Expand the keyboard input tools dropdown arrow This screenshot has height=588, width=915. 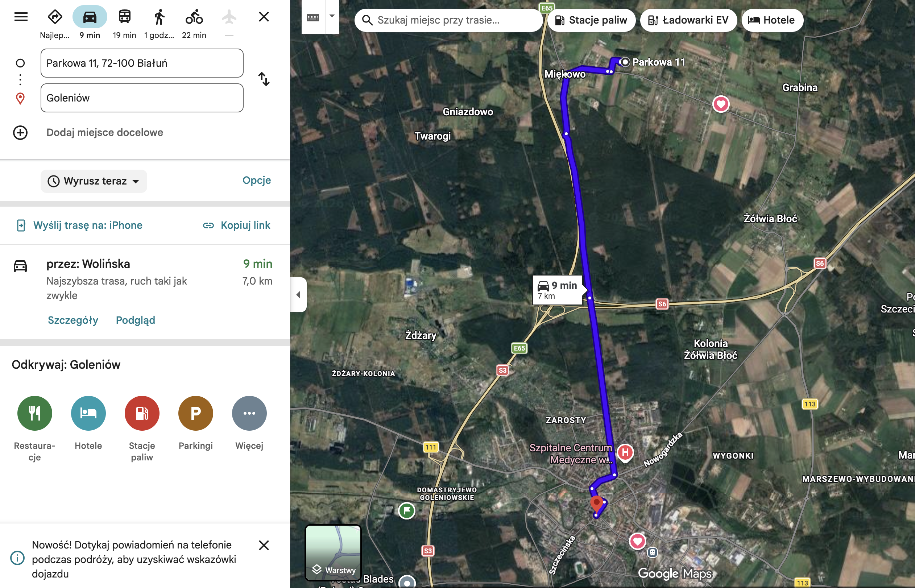click(x=332, y=16)
